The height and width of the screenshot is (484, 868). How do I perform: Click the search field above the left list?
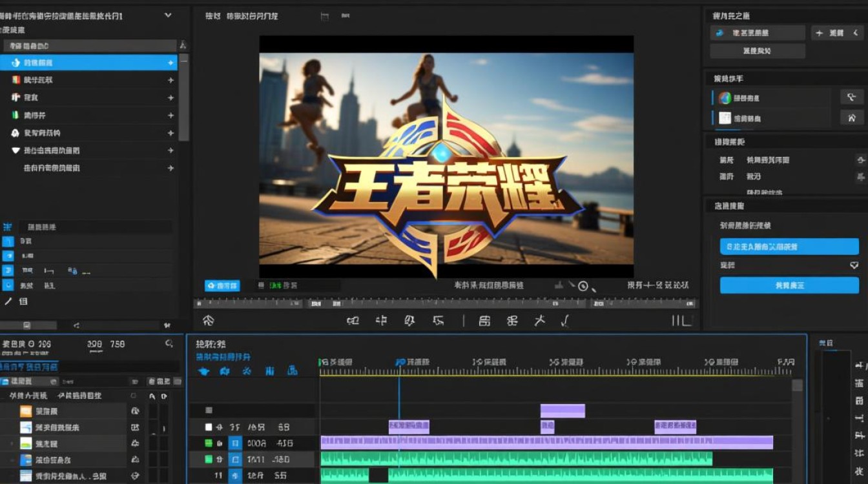(90, 46)
